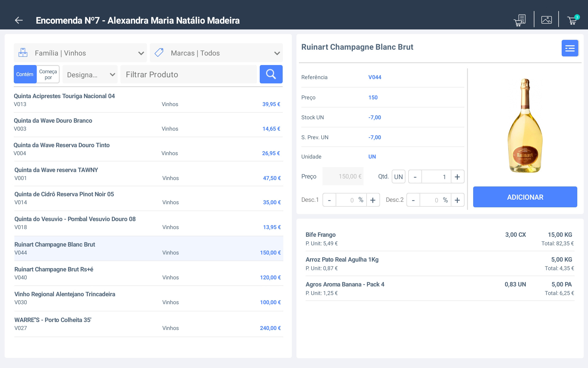Image resolution: width=588 pixels, height=368 pixels.
Task: Select the Contém filter mode
Action: pos(25,74)
